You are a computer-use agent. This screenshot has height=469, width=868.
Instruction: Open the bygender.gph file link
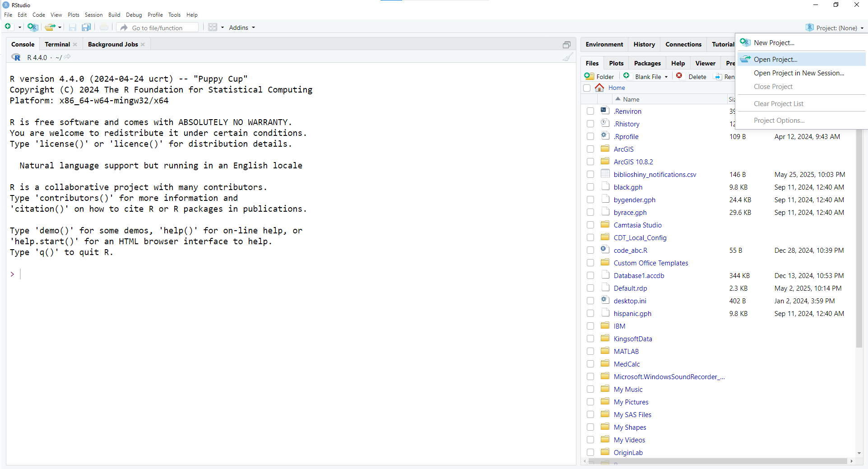pyautogui.click(x=634, y=200)
